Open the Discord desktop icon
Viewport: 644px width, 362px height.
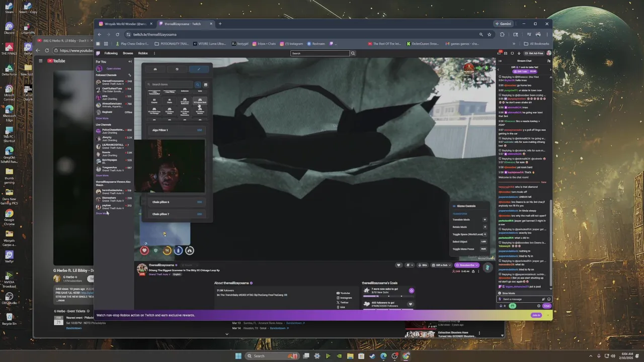click(9, 28)
